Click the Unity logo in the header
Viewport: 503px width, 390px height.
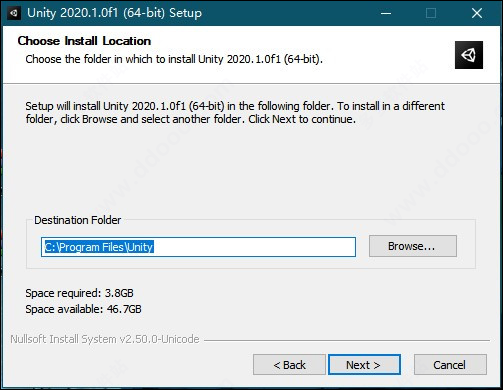(x=469, y=55)
